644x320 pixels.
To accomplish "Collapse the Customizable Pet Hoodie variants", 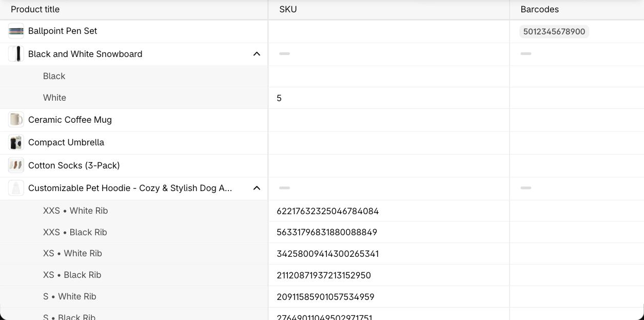I will pos(257,188).
